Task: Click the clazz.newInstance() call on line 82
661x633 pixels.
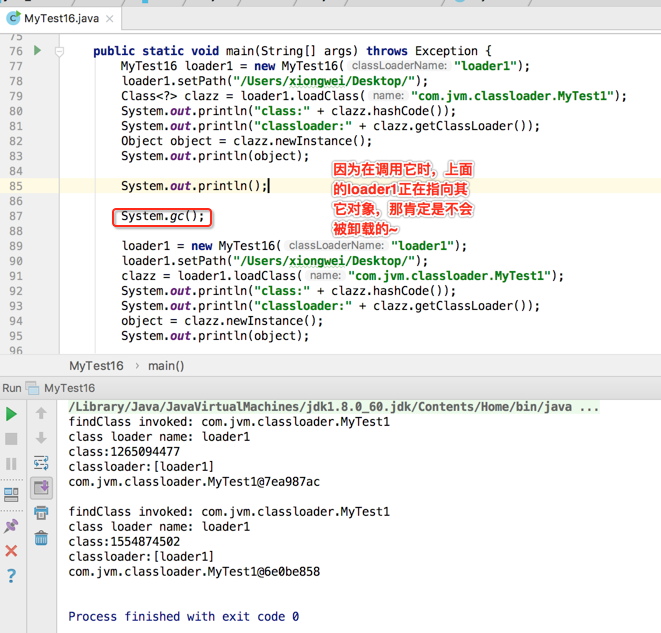Action: (299, 141)
